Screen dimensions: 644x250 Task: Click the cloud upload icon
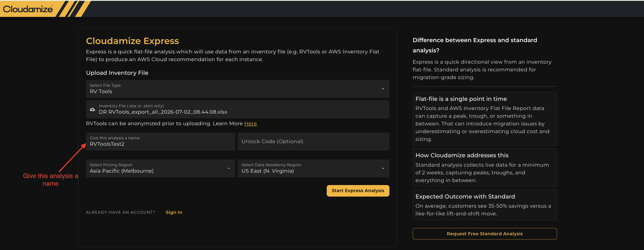[x=92, y=109]
